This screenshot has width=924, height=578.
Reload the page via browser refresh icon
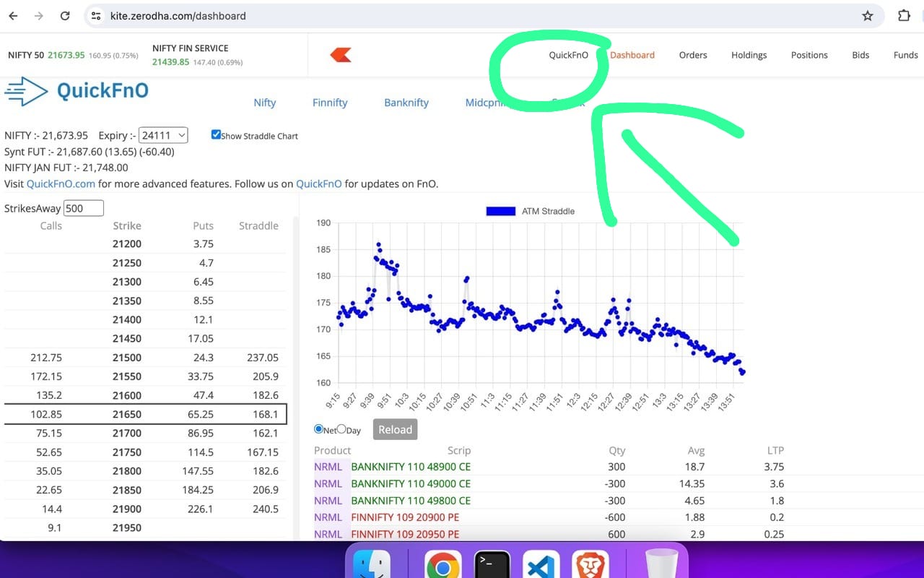[x=65, y=16]
